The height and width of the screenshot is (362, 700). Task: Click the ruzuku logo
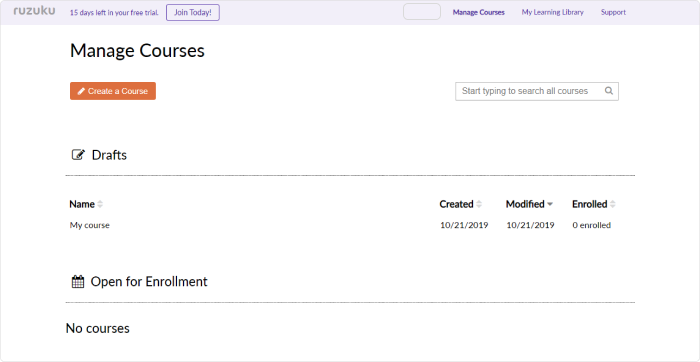(x=34, y=11)
